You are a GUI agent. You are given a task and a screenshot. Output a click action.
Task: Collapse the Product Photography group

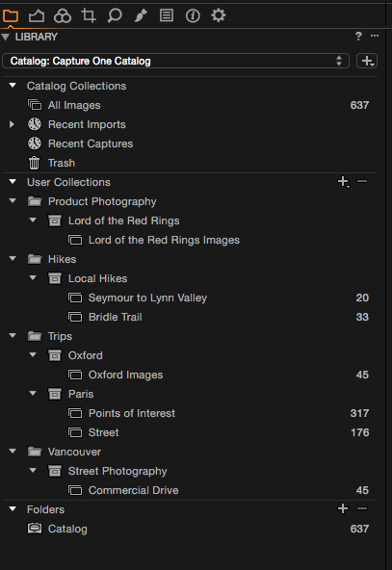(x=13, y=201)
